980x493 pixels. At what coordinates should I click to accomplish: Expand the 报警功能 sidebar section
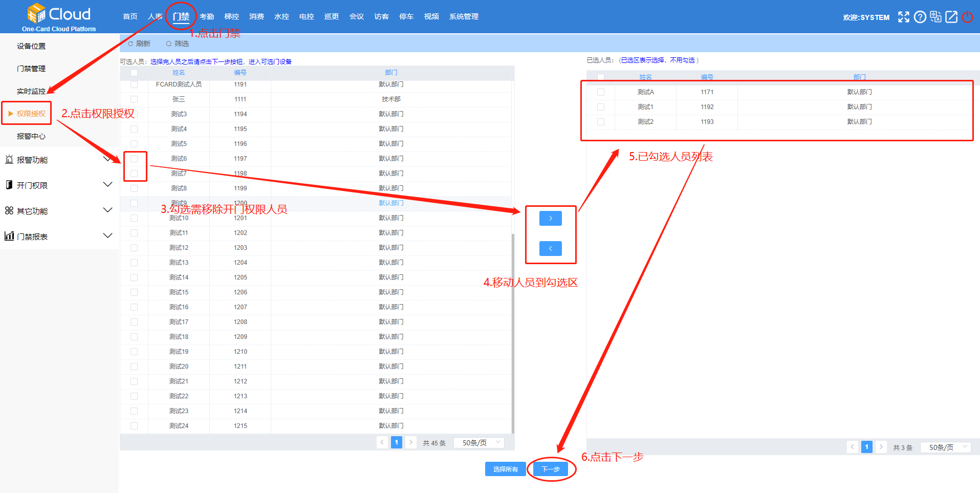click(59, 160)
